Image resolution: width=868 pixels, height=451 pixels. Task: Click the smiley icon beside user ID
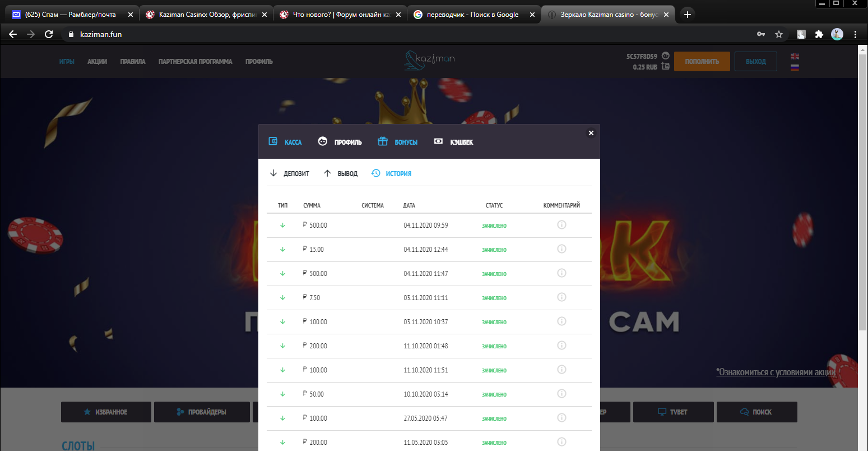tap(666, 56)
